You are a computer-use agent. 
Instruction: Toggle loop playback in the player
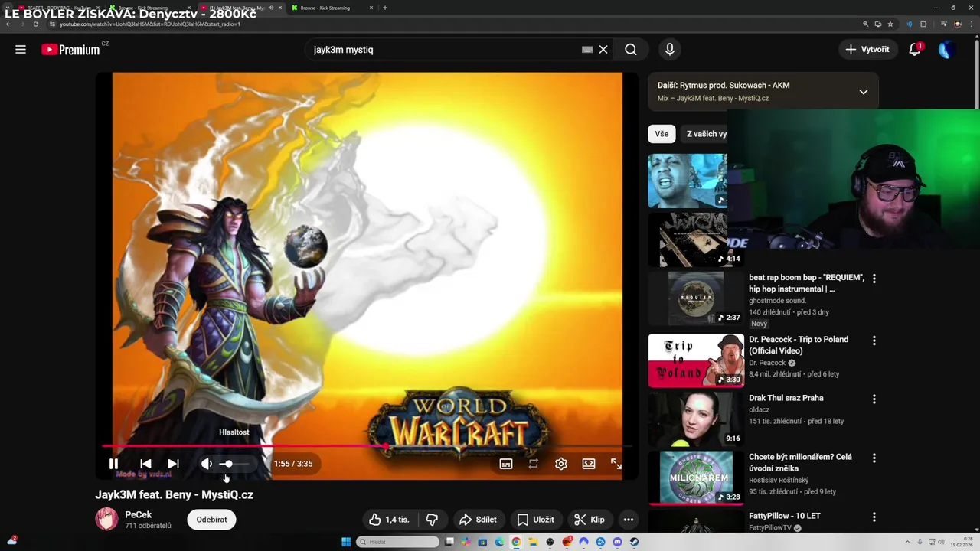tap(534, 464)
